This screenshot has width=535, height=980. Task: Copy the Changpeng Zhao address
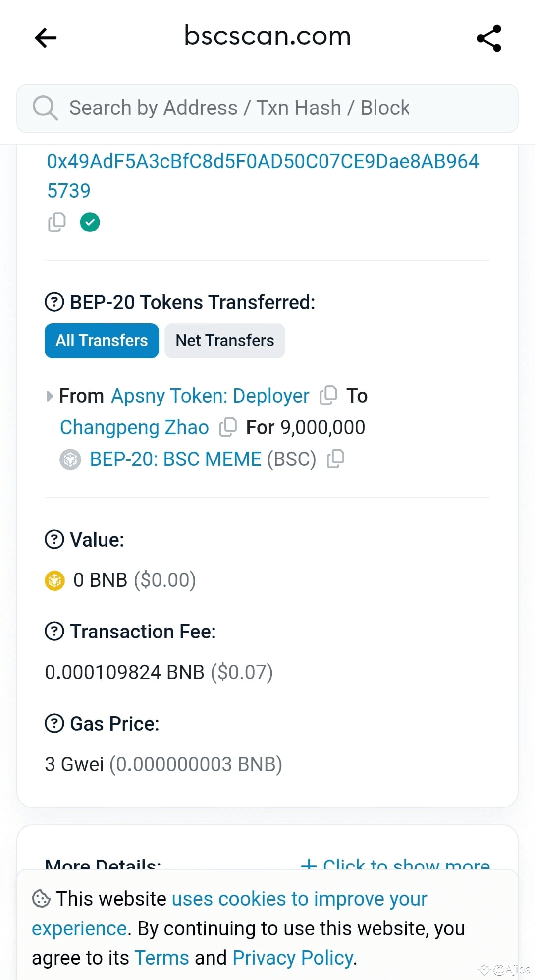(227, 427)
